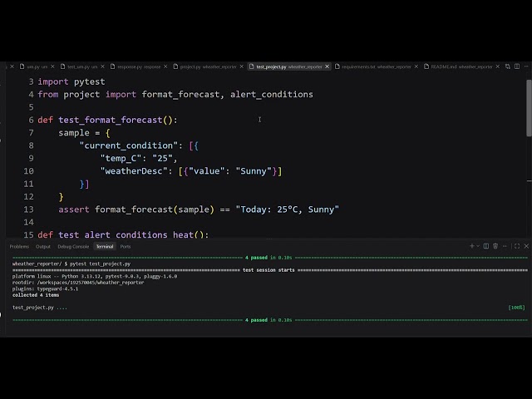The height and width of the screenshot is (399, 532).
Task: Click the line 6 'def test_format_forecast' text
Action: tap(107, 120)
